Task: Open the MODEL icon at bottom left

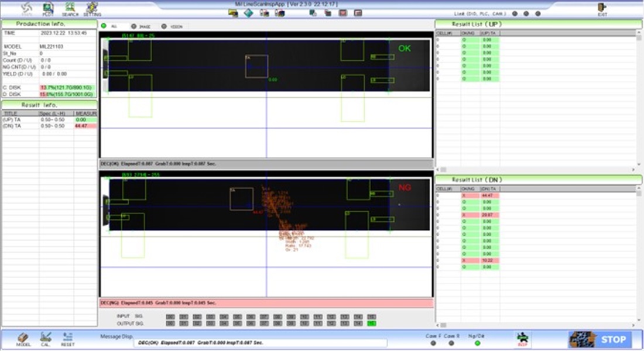Action: click(x=23, y=338)
